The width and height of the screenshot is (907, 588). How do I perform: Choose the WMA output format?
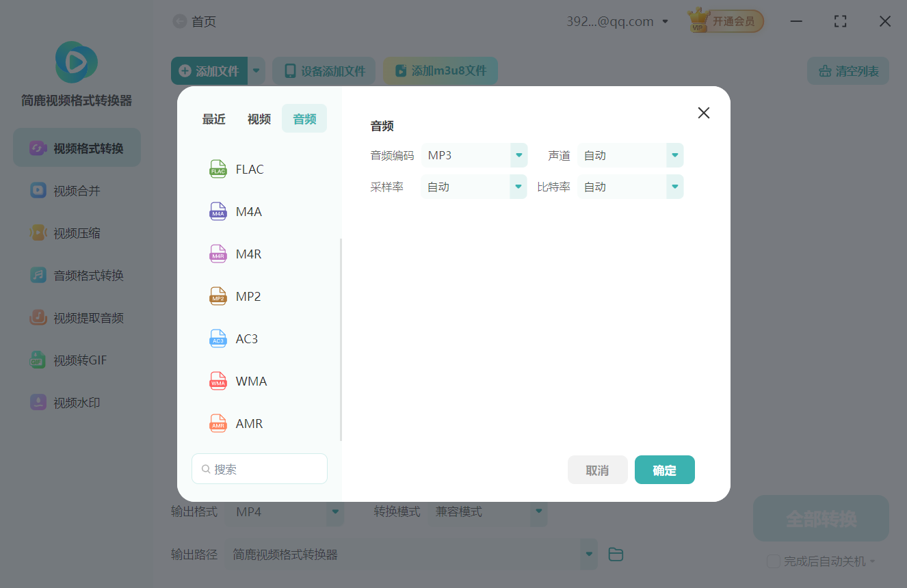tap(251, 381)
